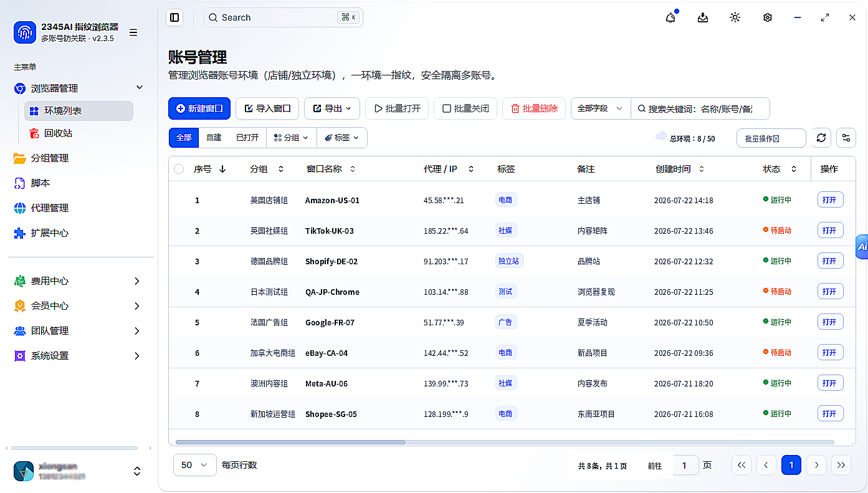The width and height of the screenshot is (868, 493).
Task: Expand 会员中心 menu
Action: [137, 306]
